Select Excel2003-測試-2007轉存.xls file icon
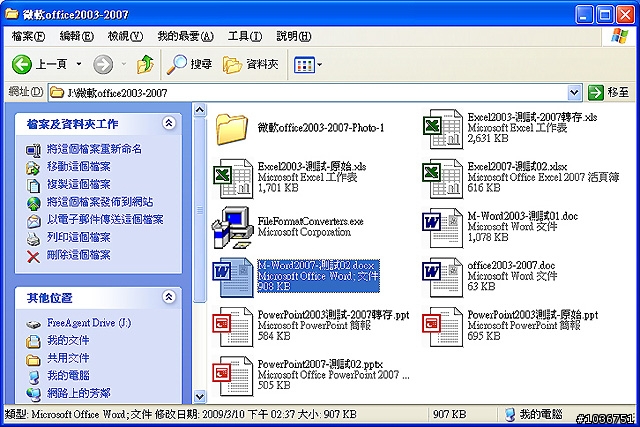 click(443, 129)
